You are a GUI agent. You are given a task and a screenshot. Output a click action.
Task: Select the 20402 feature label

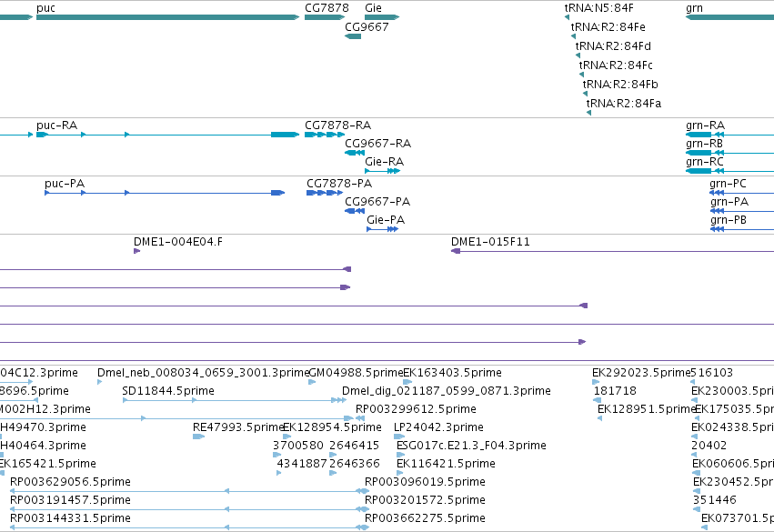[709, 446]
